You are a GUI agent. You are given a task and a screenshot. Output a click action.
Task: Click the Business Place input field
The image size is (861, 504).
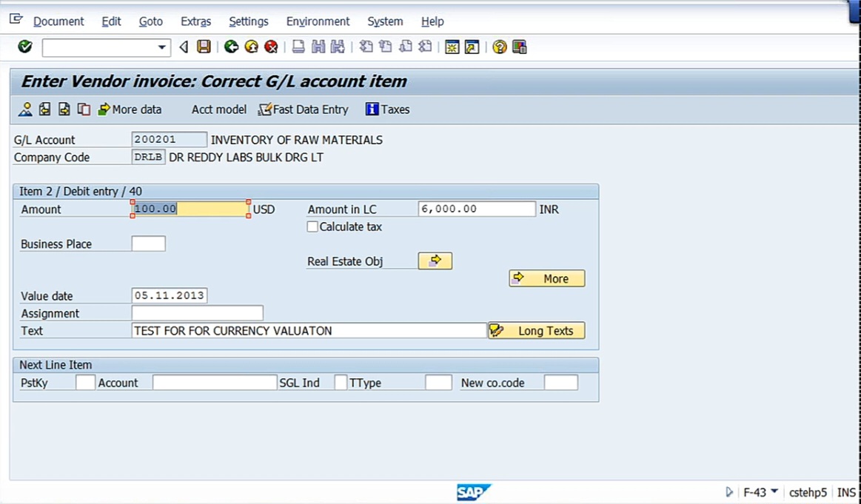(x=148, y=243)
